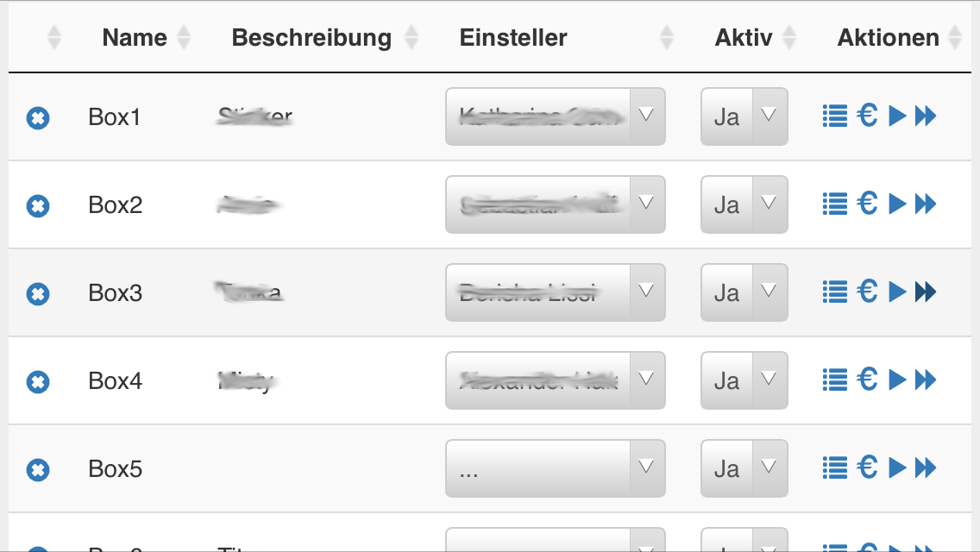Open the list icon in Box4 row
Screen dimensions: 980x552
(834, 379)
